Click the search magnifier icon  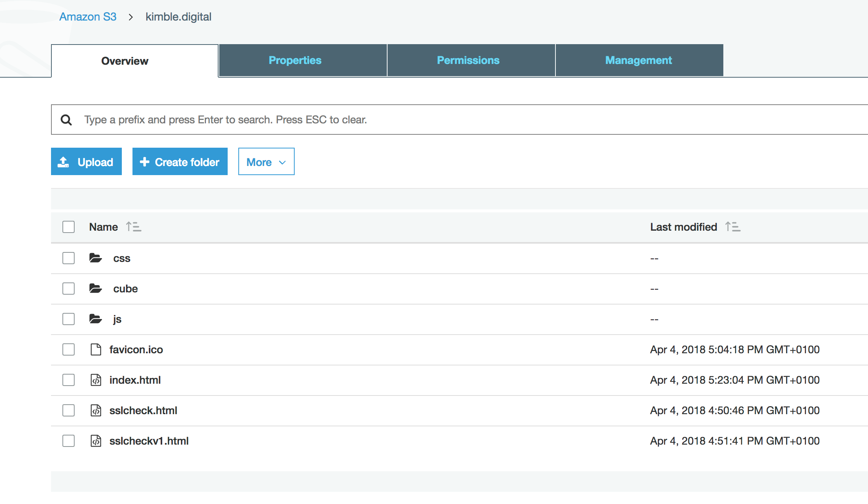click(66, 120)
